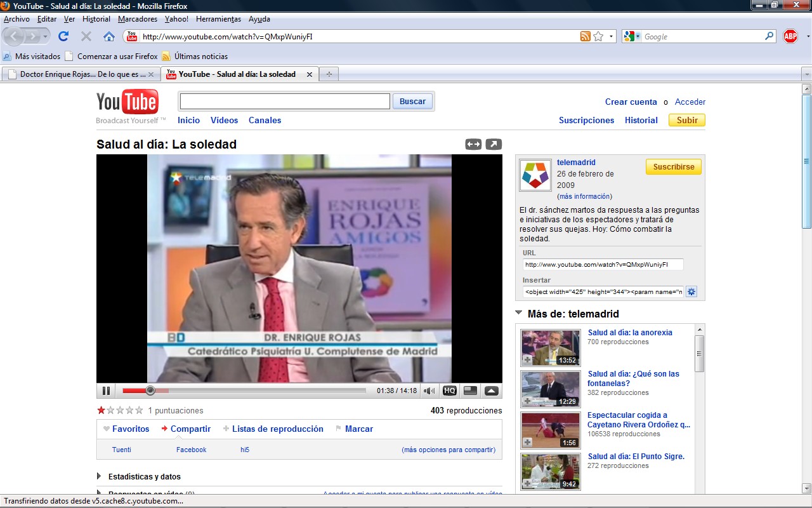The width and height of the screenshot is (812, 508).
Task: Share the video on Facebook
Action: coord(191,450)
